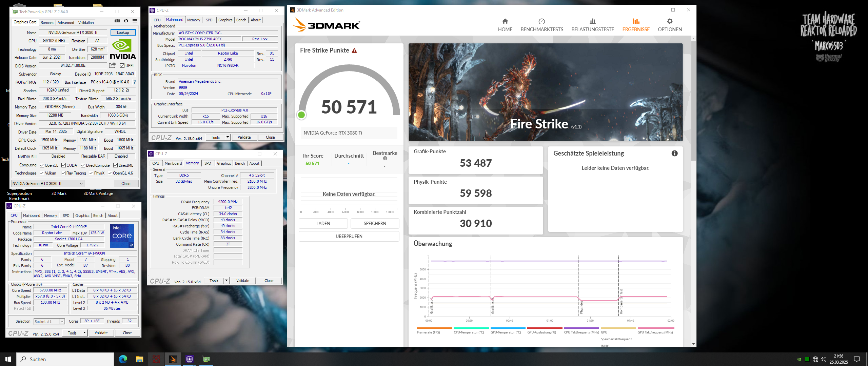Open Windows Start menu

coord(8,359)
